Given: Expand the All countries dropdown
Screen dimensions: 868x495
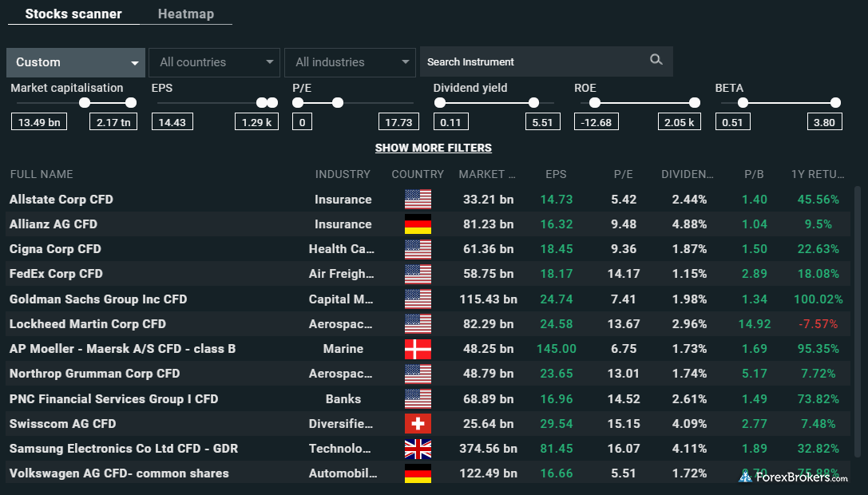Looking at the screenshot, I should click(x=214, y=62).
